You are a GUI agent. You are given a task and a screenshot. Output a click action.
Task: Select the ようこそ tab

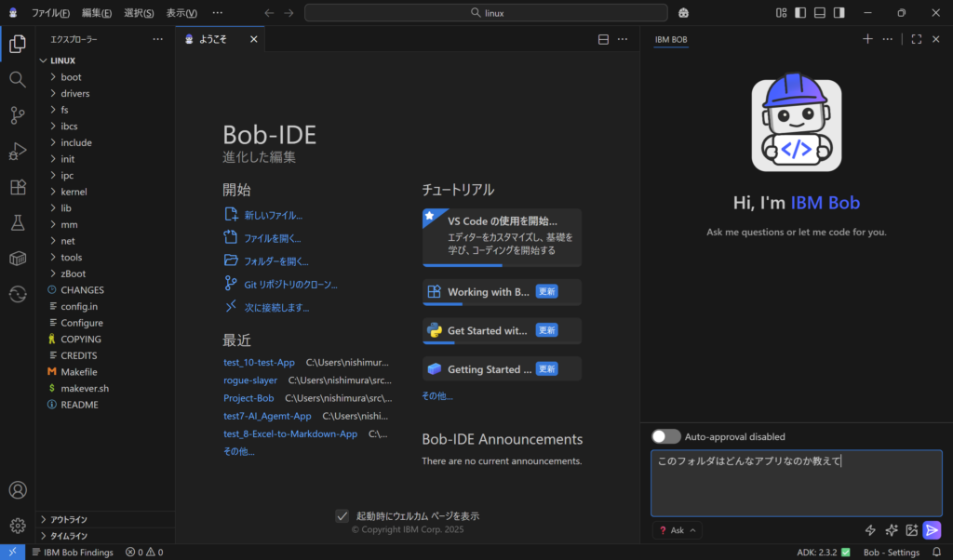click(214, 40)
